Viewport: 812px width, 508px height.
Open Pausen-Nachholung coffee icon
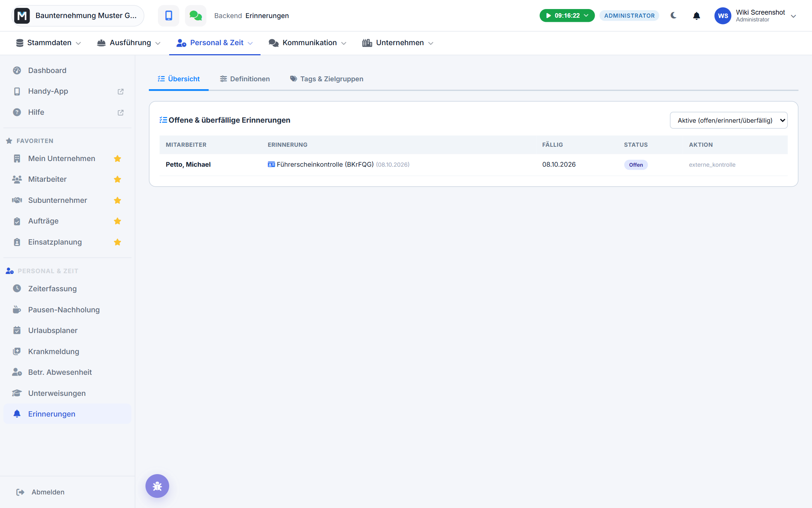[x=17, y=310]
